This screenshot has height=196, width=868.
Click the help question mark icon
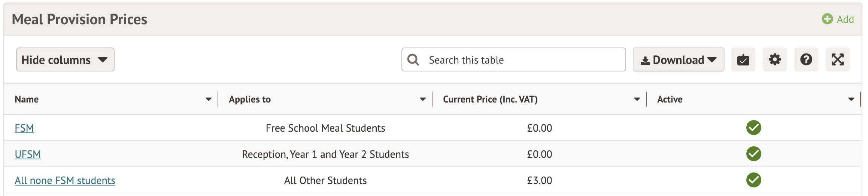806,60
